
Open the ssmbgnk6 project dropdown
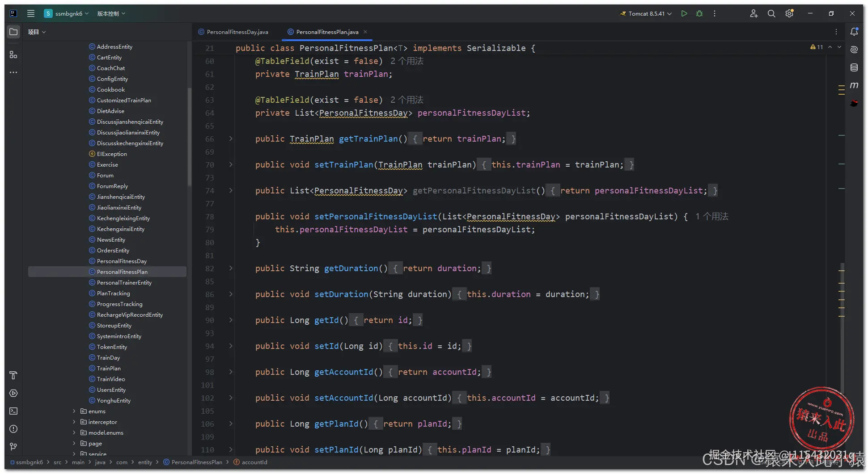tap(66, 13)
